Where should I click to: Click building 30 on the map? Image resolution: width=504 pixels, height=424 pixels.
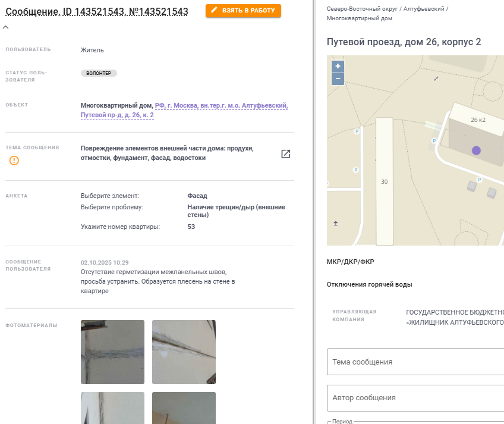tap(385, 181)
